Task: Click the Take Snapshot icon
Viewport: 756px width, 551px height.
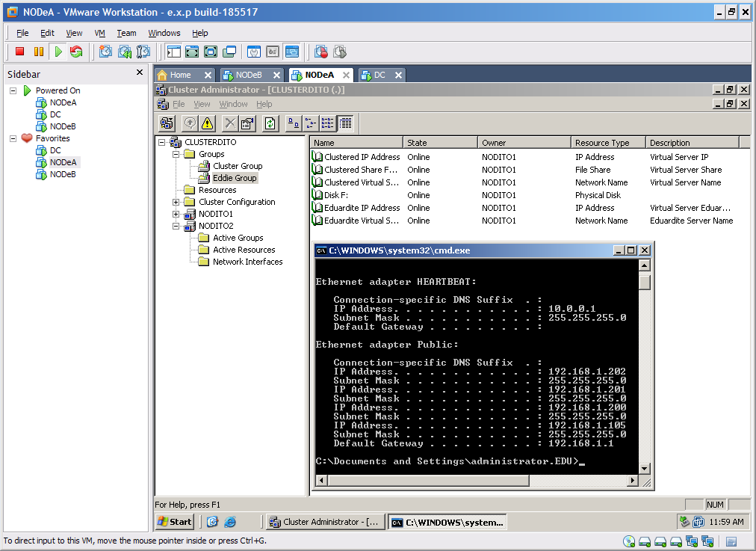Action: 105,52
